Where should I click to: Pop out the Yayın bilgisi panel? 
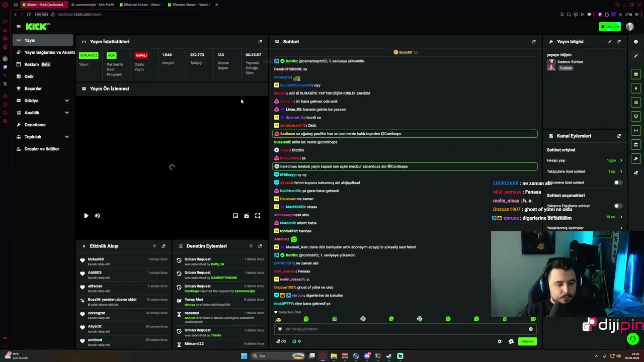point(619,42)
